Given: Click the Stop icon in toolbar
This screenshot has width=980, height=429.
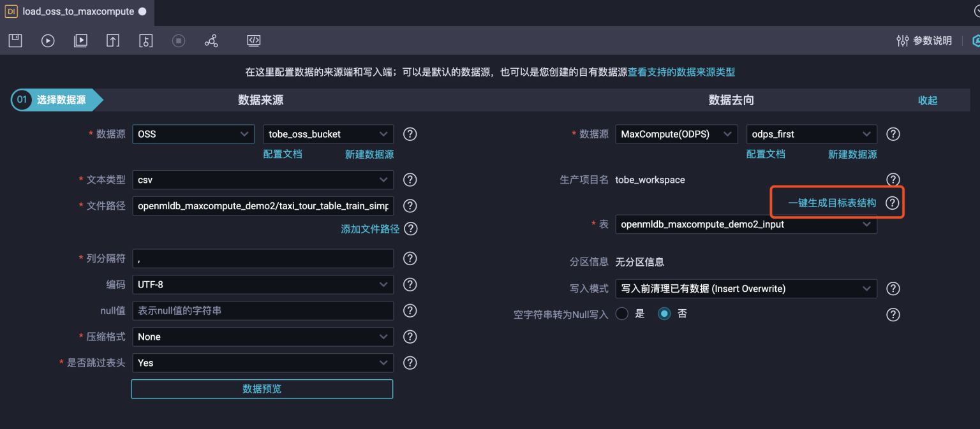Looking at the screenshot, I should coord(179,41).
